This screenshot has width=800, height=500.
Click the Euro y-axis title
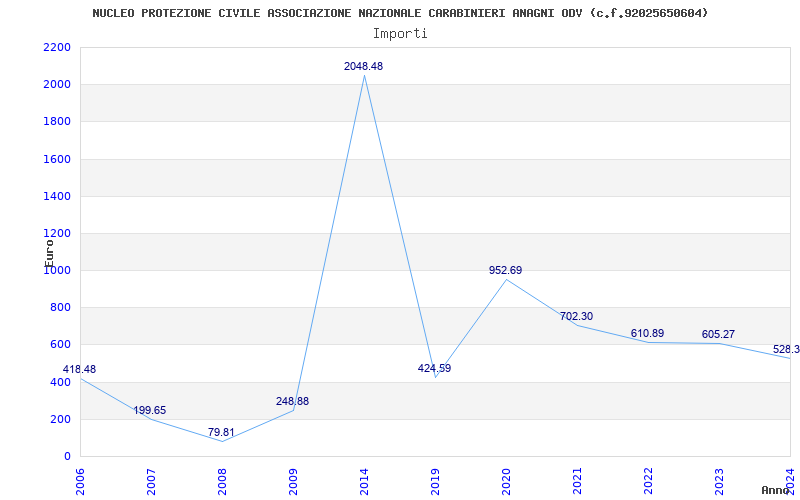[49, 253]
